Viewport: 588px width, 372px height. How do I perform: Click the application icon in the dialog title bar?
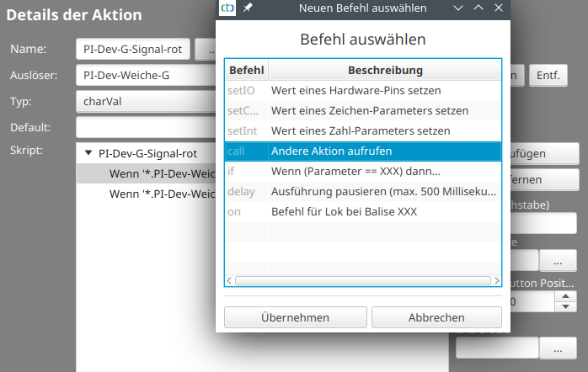click(x=227, y=8)
